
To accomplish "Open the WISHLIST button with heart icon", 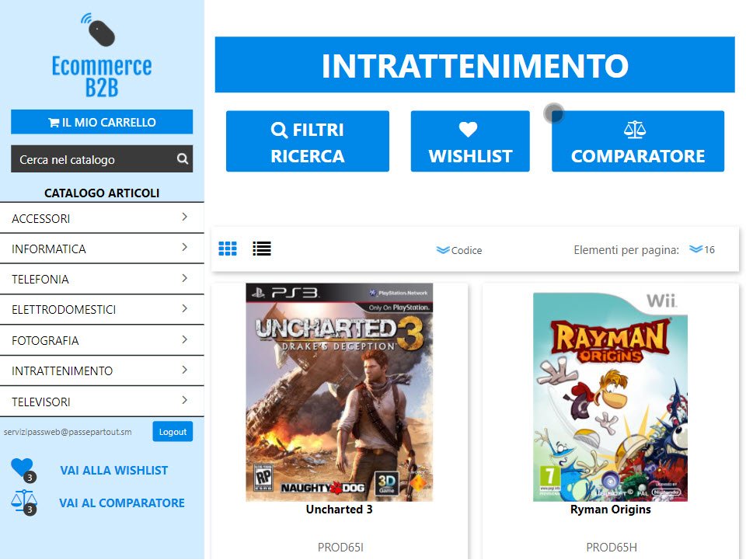I will pos(470,141).
